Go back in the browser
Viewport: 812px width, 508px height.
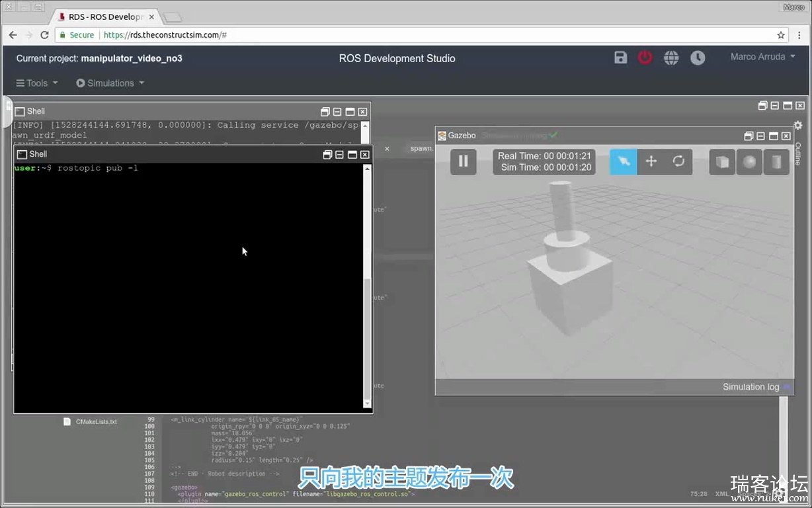tap(13, 35)
